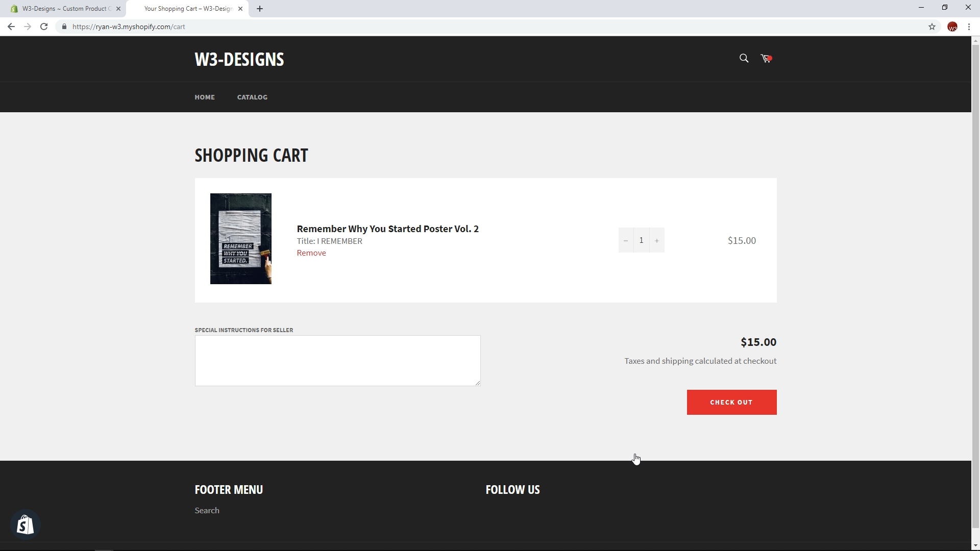Focus Special Instructions for Seller box

point(337,361)
